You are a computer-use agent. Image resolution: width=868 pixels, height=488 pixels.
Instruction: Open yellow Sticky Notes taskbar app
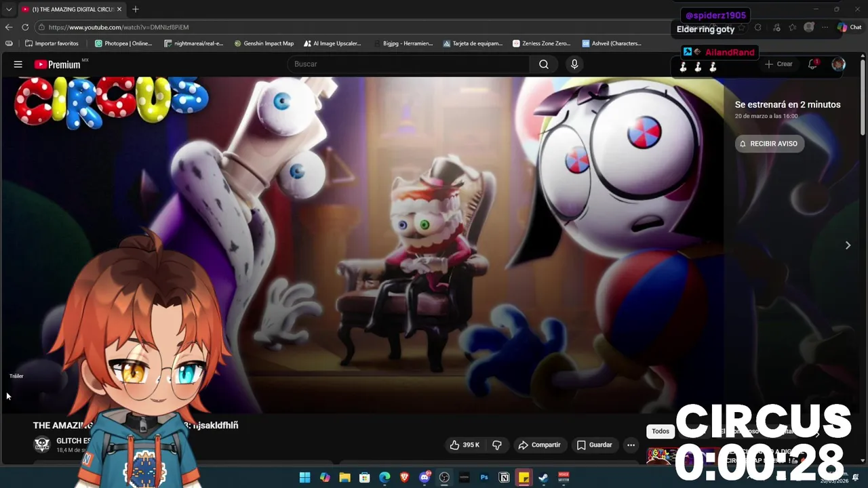(x=524, y=478)
